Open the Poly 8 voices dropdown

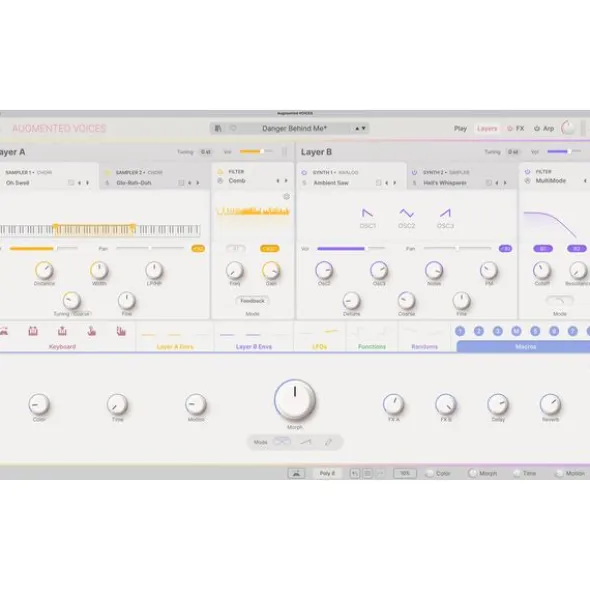point(327,473)
